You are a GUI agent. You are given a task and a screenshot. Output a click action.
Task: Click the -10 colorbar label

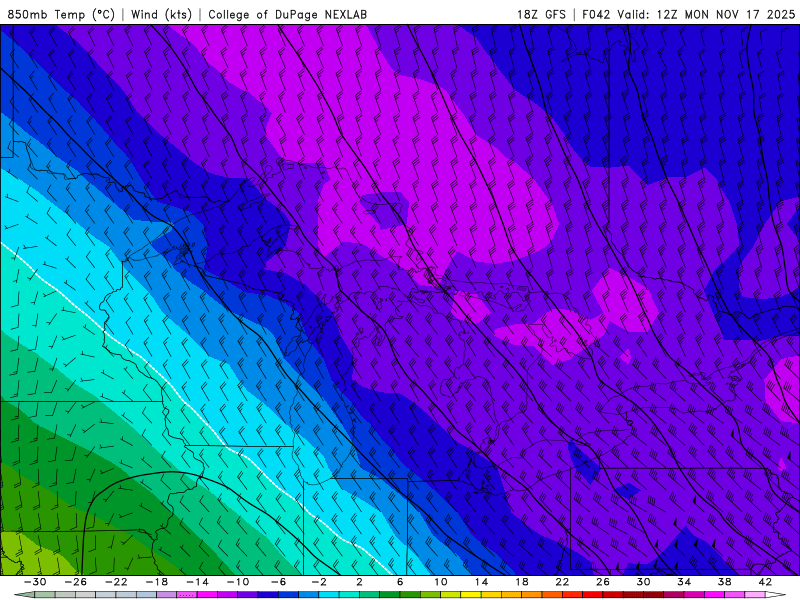(238, 582)
